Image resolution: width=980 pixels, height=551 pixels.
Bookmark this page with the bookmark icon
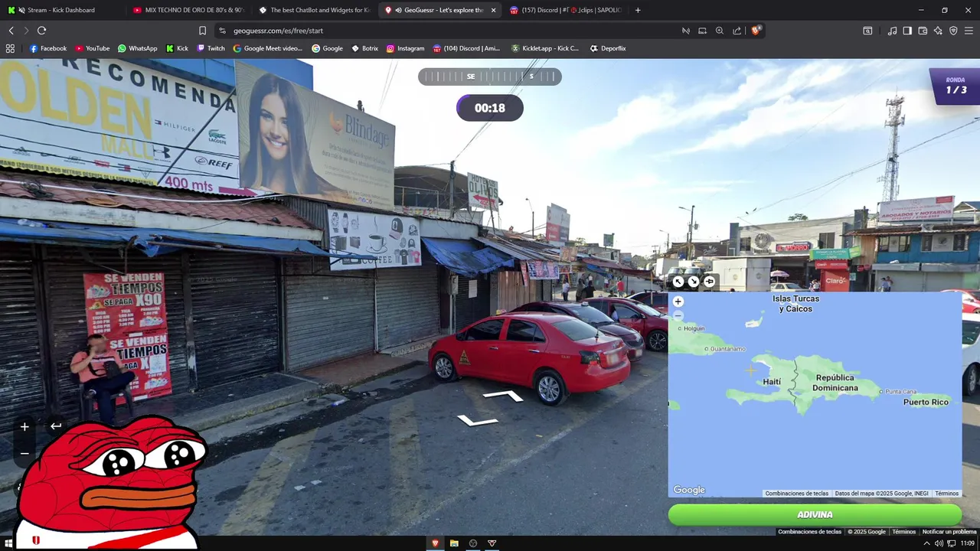pos(202,31)
